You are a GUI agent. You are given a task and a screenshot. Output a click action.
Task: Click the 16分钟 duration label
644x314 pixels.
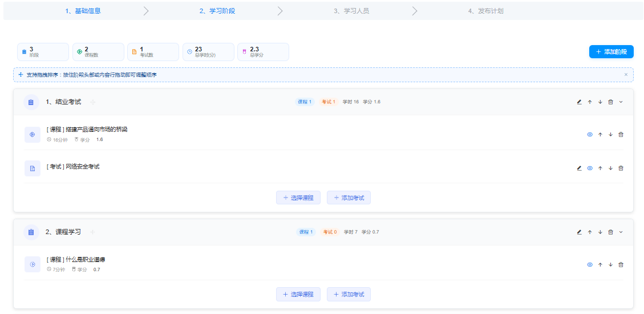[x=58, y=140]
